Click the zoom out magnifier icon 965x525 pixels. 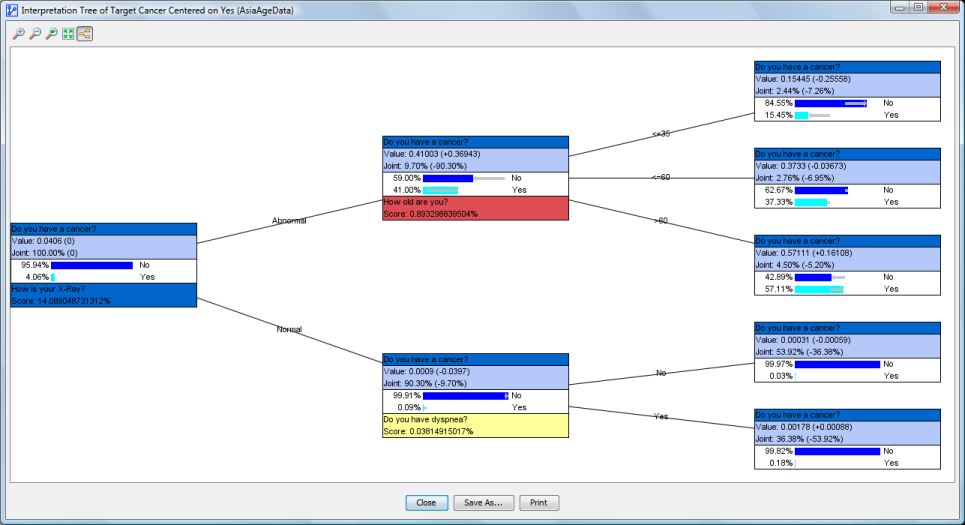35,33
